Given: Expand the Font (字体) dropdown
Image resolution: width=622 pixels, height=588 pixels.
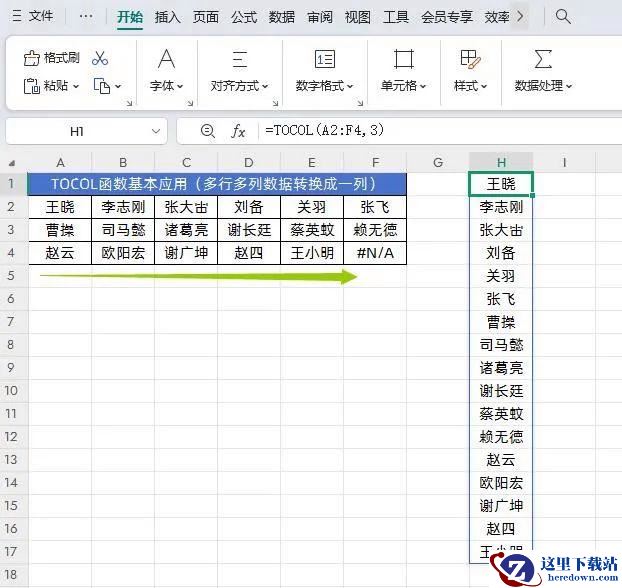Looking at the screenshot, I should pos(166,86).
